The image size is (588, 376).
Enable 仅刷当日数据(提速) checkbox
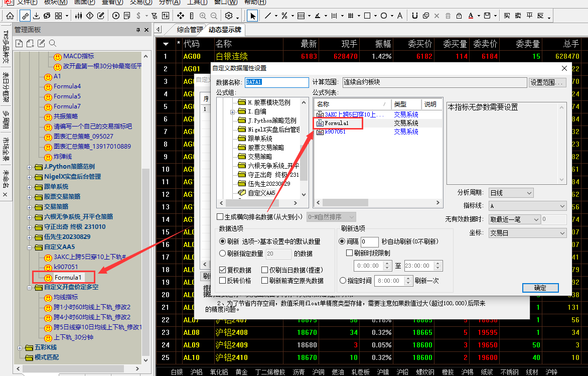point(264,270)
